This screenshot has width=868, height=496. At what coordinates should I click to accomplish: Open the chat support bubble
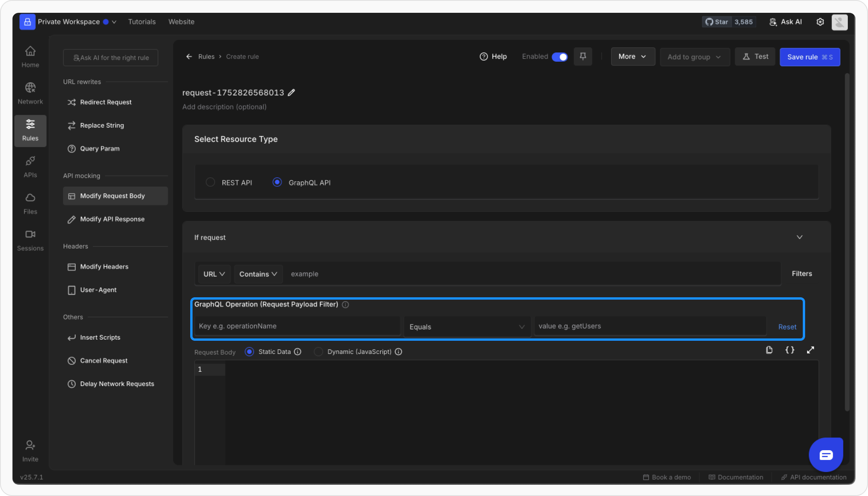coord(826,454)
